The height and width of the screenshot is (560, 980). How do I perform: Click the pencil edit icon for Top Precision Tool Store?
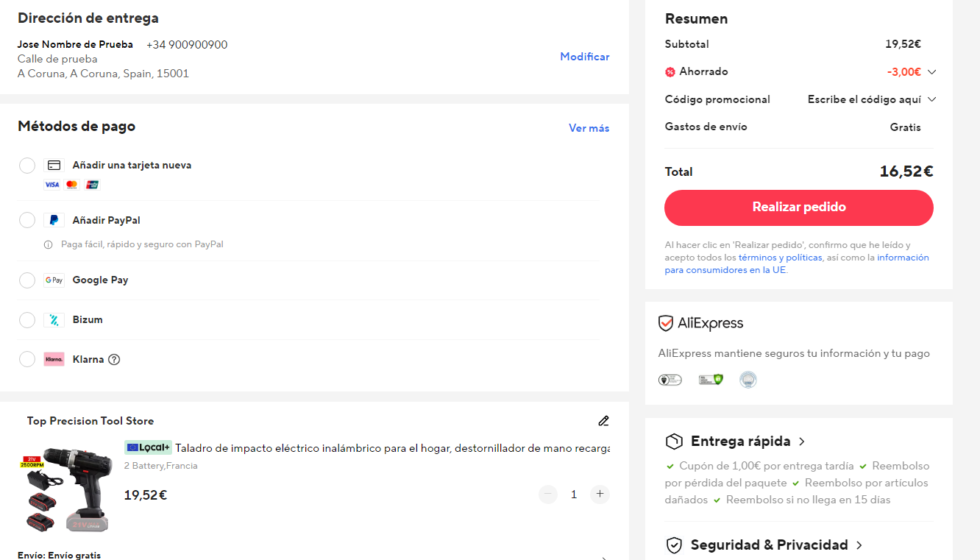coord(603,421)
